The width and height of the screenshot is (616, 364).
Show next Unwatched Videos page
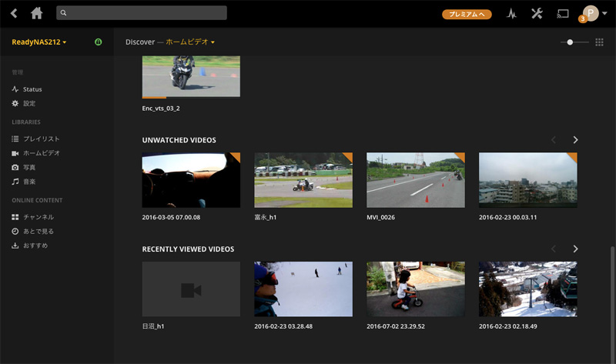tap(575, 140)
